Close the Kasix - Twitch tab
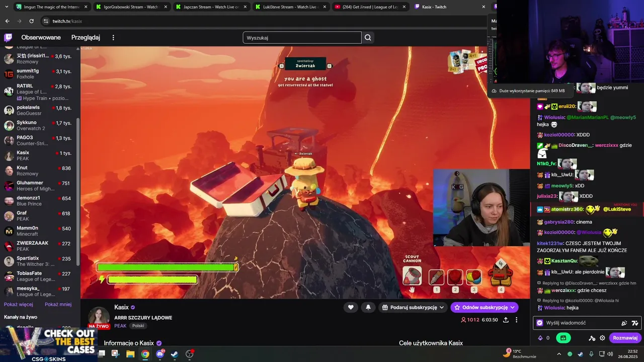 (484, 7)
